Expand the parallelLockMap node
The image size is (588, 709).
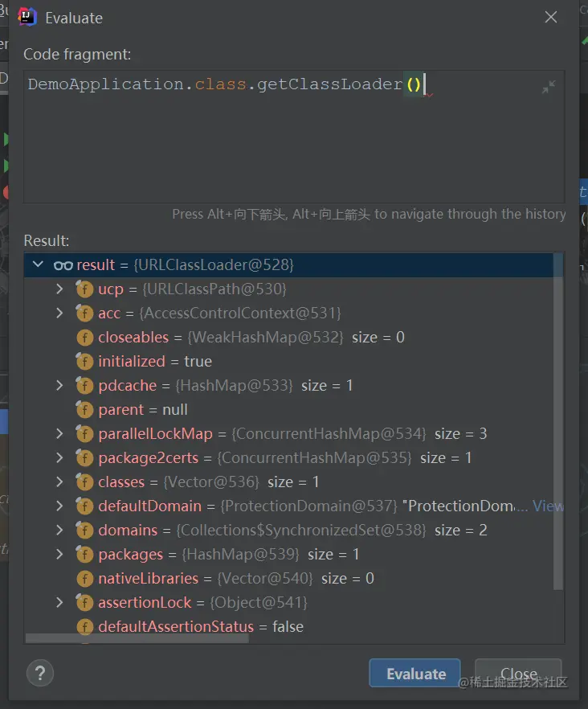click(x=59, y=433)
